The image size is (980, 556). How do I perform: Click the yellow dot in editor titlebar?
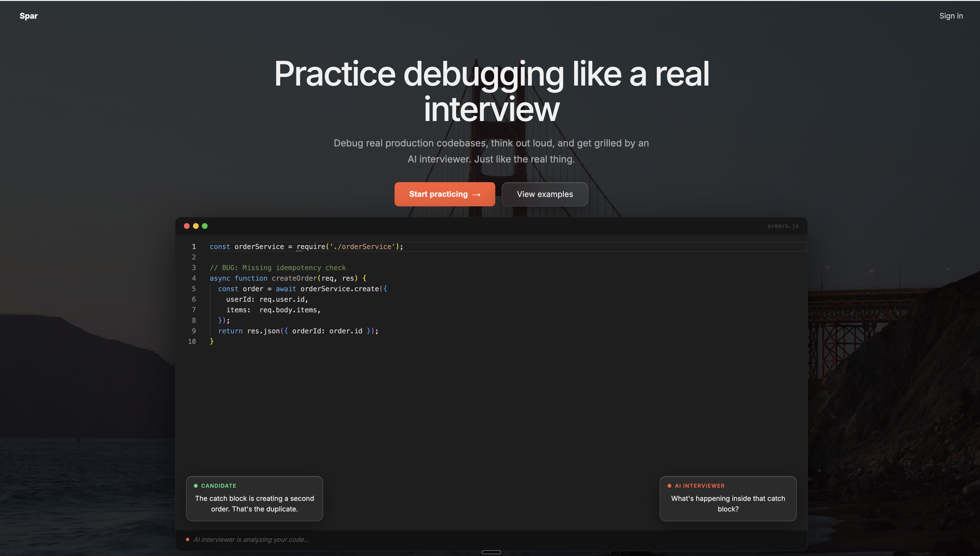pyautogui.click(x=196, y=226)
